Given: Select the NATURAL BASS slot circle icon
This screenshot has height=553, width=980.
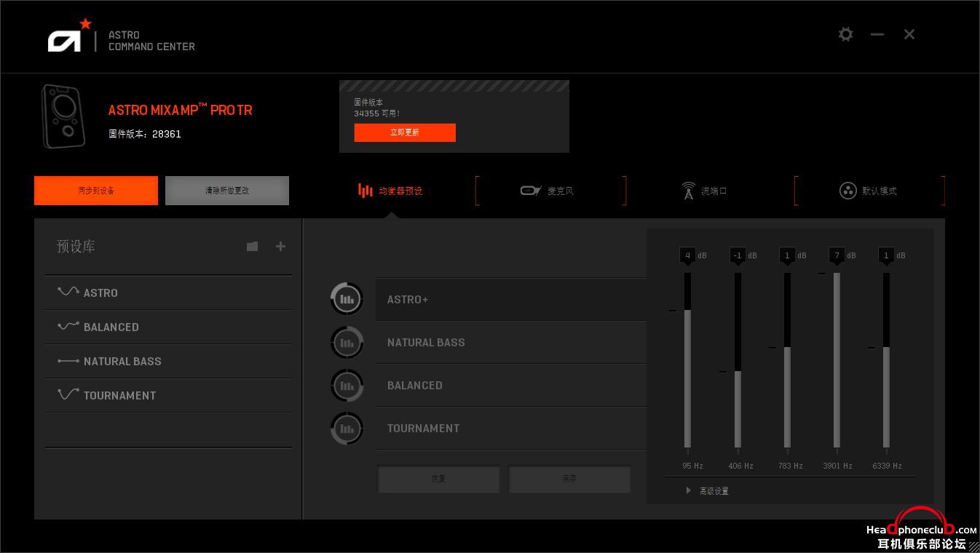Looking at the screenshot, I should pyautogui.click(x=347, y=342).
